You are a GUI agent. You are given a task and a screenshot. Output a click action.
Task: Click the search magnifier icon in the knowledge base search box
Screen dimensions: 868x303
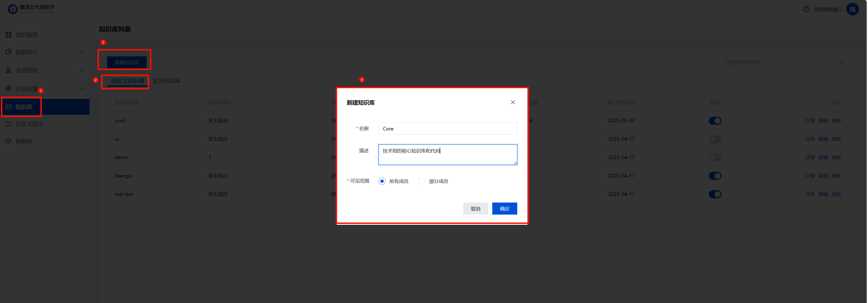point(842,62)
